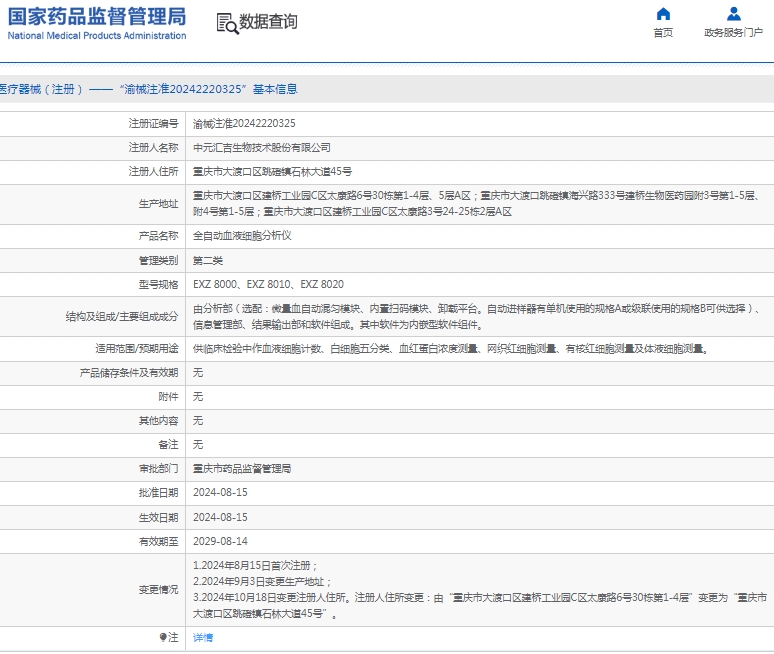Image resolution: width=774 pixels, height=654 pixels.
Task: Click the National Medical Products Administration text
Action: click(97, 36)
